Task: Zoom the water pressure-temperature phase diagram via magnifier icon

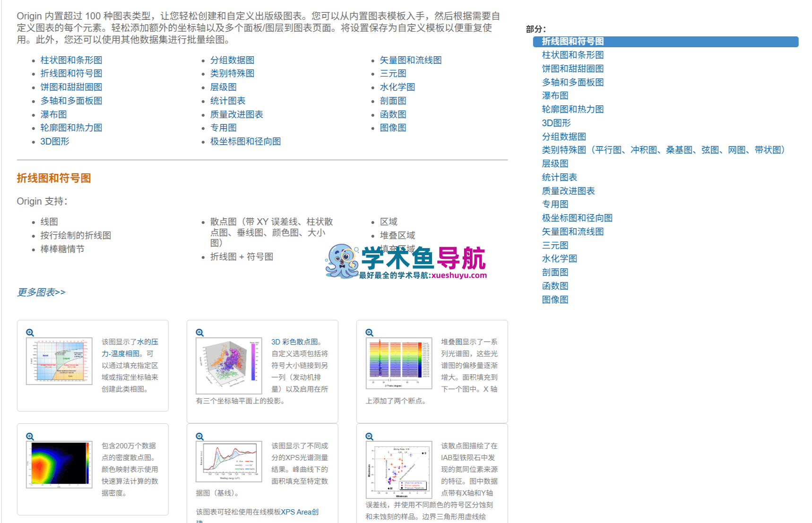Action: (30, 333)
